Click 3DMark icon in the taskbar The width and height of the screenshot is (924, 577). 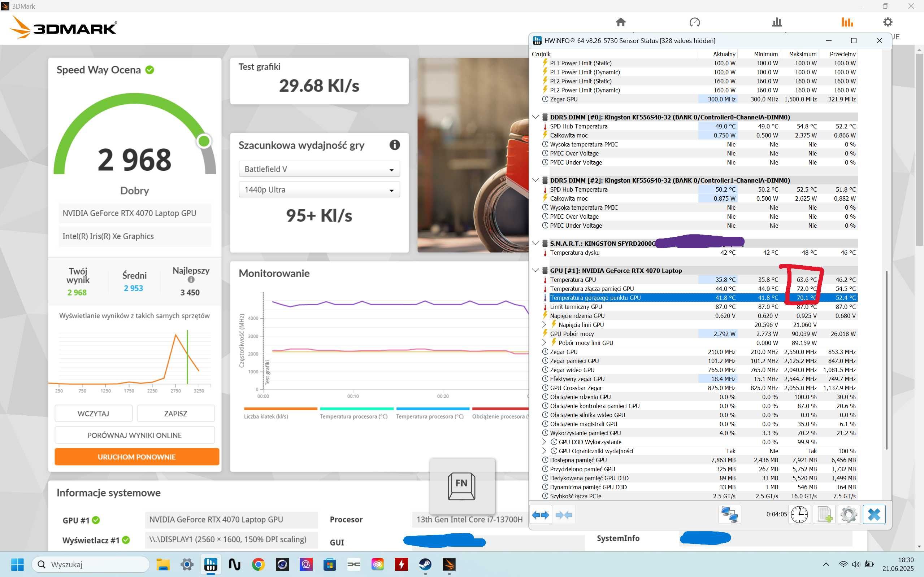coord(449,564)
